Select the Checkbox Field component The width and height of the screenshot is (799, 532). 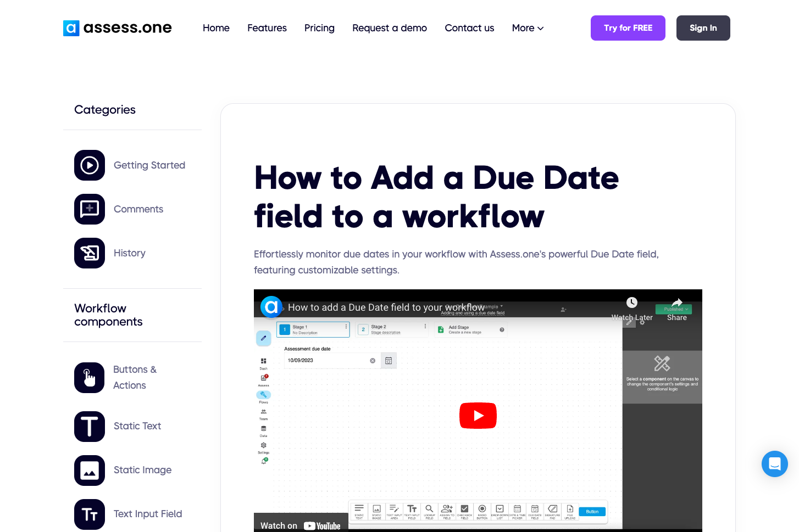(x=464, y=509)
